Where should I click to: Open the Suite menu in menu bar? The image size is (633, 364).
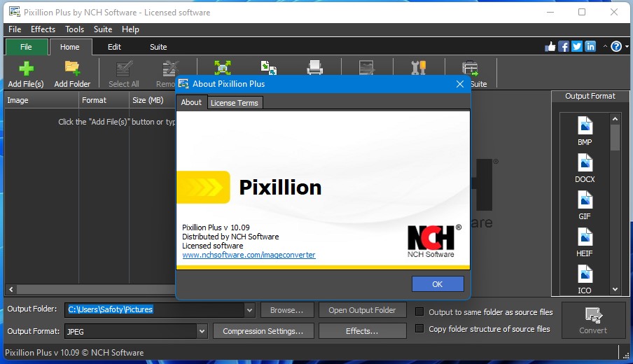pos(103,29)
